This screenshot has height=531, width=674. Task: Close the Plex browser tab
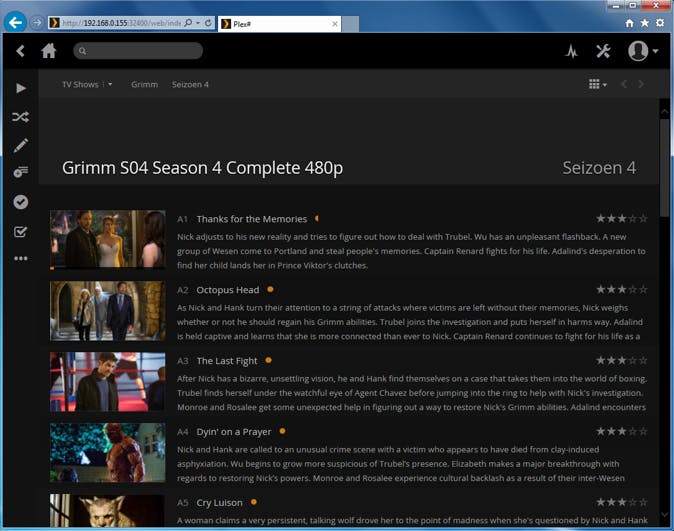334,24
